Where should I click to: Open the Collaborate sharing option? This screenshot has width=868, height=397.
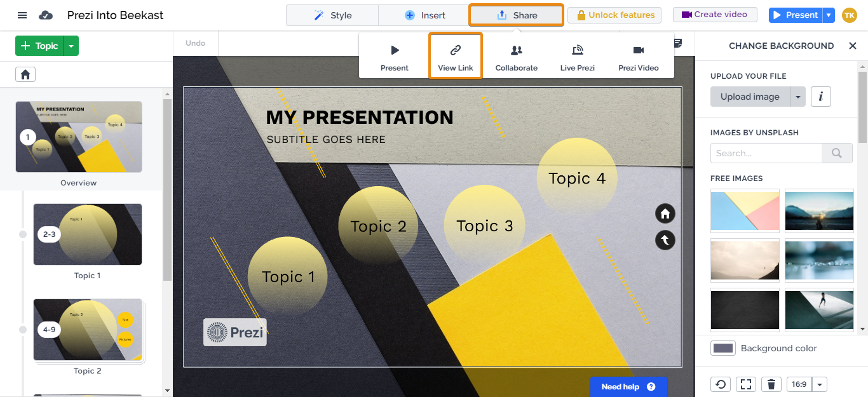tap(516, 56)
